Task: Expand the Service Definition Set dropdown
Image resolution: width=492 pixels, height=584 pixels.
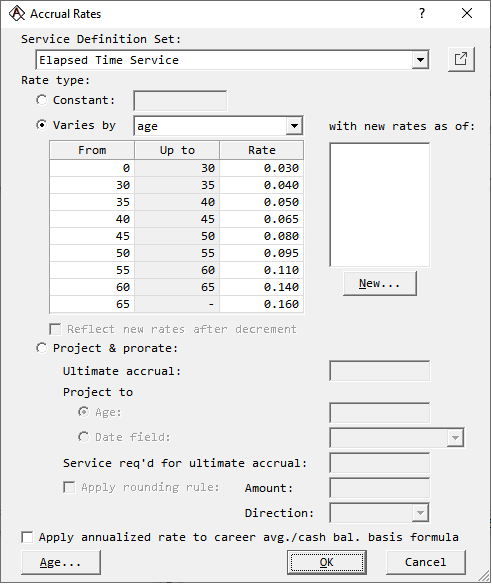Action: coord(420,60)
